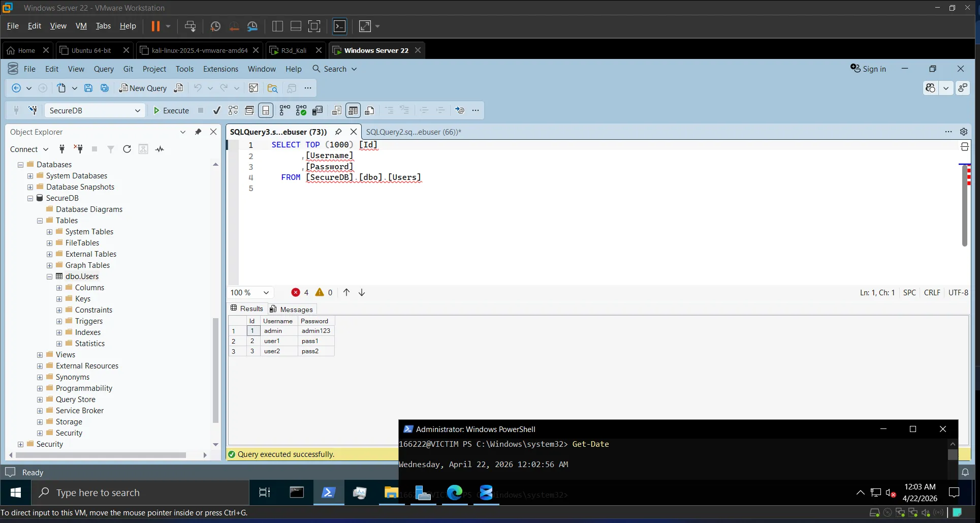Switch to the R3d_Kali VM tab

(x=294, y=50)
